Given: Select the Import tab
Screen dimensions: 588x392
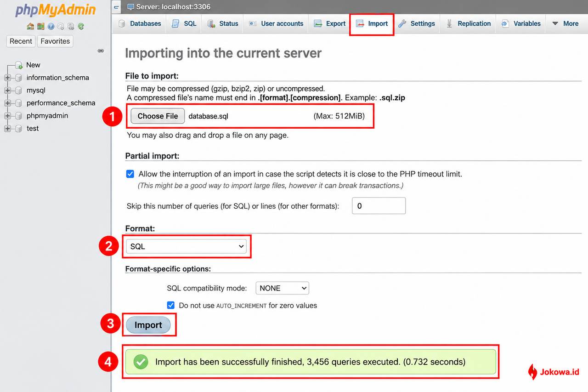Looking at the screenshot, I should click(x=372, y=23).
